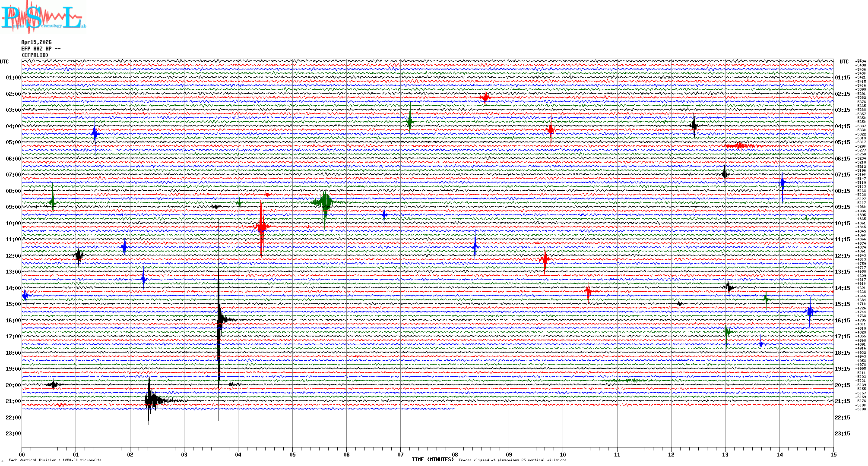This screenshot has width=868, height=466.
Task: Click the PSL seismology lab logo
Action: [x=42, y=17]
